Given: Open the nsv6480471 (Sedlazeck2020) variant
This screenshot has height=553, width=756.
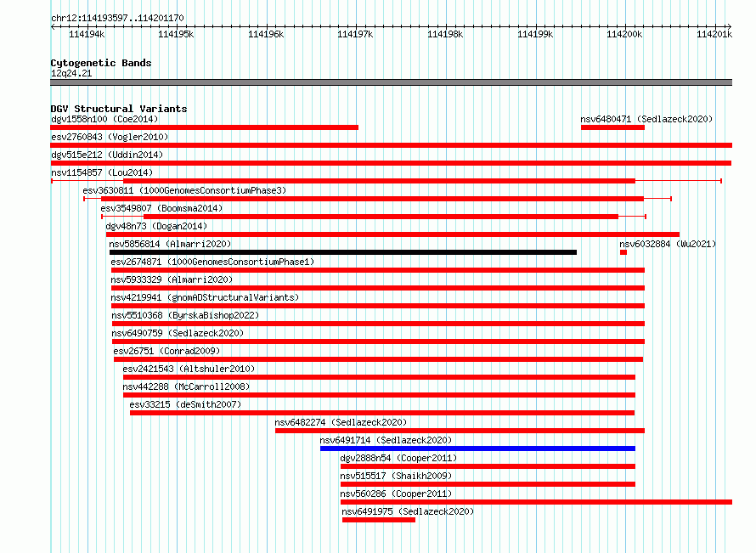Looking at the screenshot, I should [646, 119].
